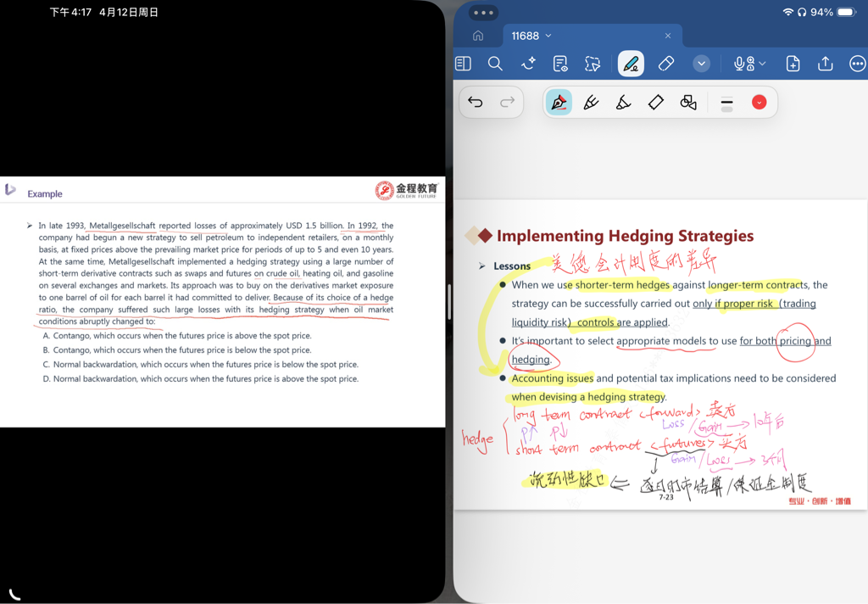Screen dimensions: 868x604
Task: Add a new page
Action: pos(793,64)
